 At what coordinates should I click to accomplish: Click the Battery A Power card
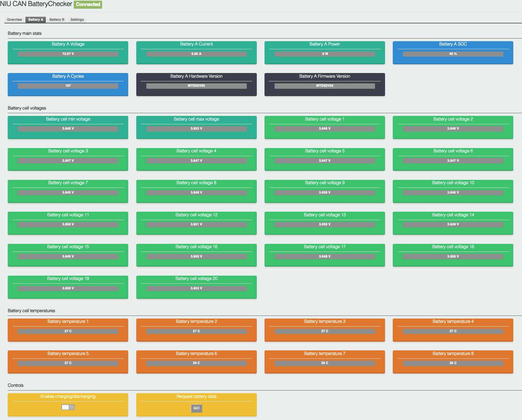coord(324,53)
